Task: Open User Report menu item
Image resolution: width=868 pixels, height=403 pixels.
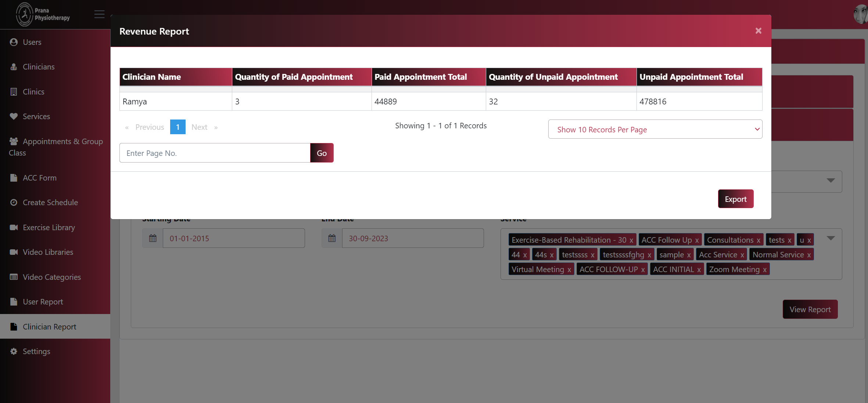Action: [x=43, y=302]
